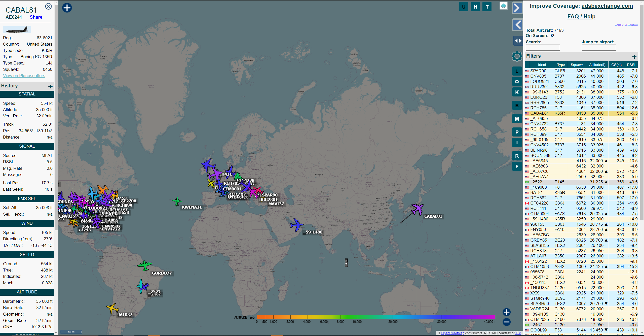Zoom out with the map minus button
The width and height of the screenshot is (644, 336).
(x=506, y=322)
